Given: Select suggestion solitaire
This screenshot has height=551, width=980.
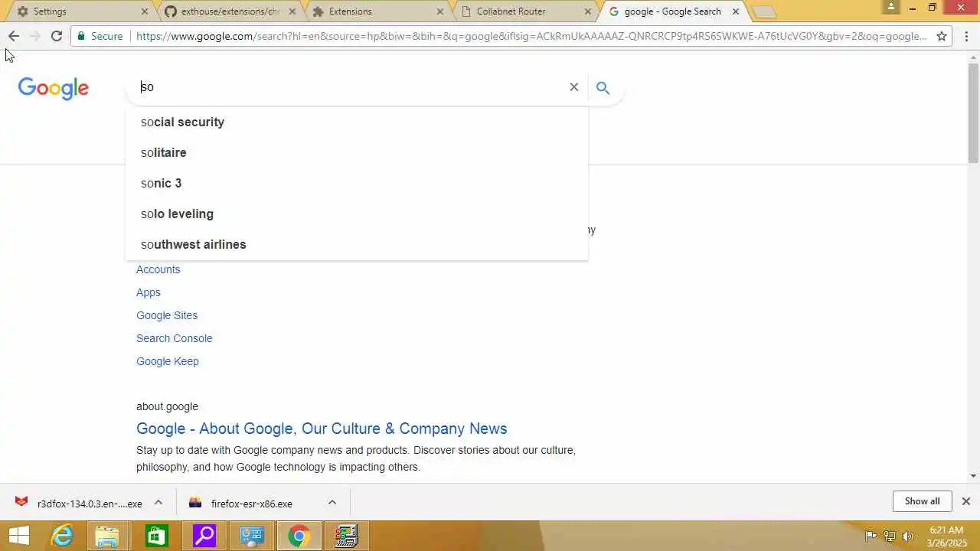Looking at the screenshot, I should 357,153.
